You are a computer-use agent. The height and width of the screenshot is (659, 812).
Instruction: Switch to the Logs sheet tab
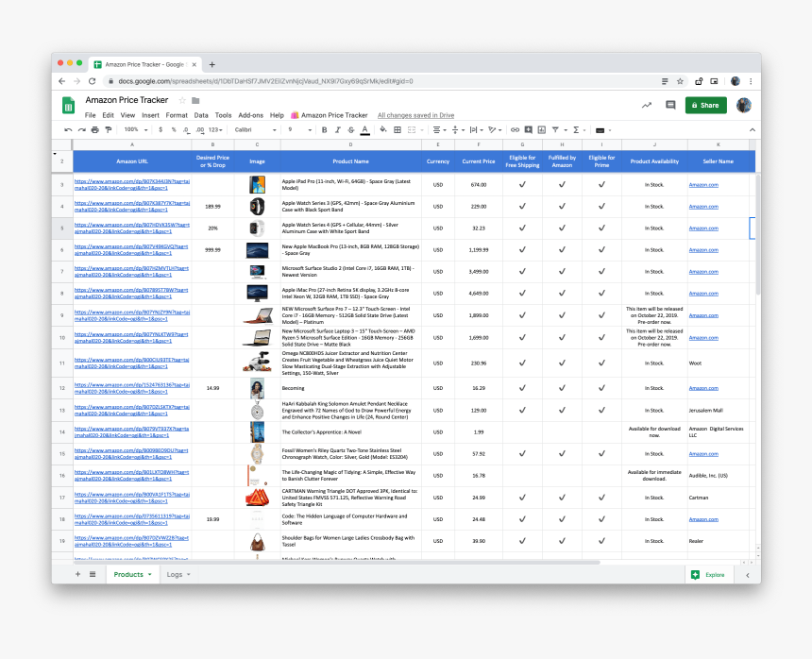pyautogui.click(x=175, y=575)
